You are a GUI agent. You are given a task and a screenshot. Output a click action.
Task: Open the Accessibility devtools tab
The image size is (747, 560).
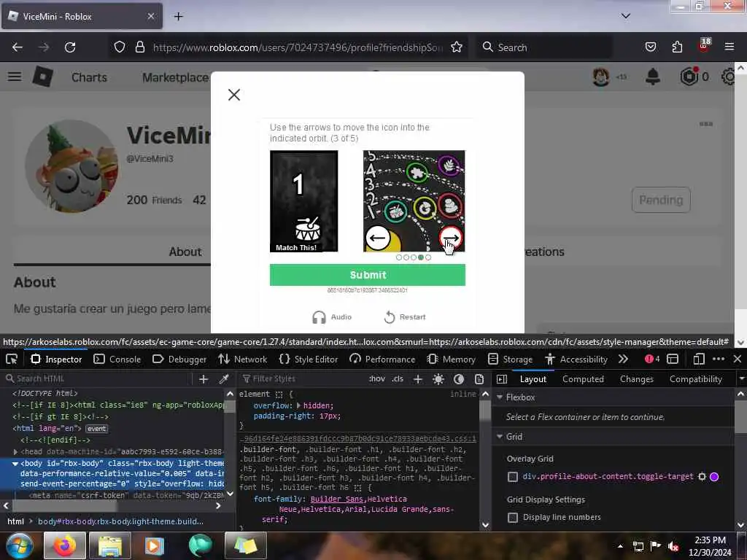(x=576, y=359)
